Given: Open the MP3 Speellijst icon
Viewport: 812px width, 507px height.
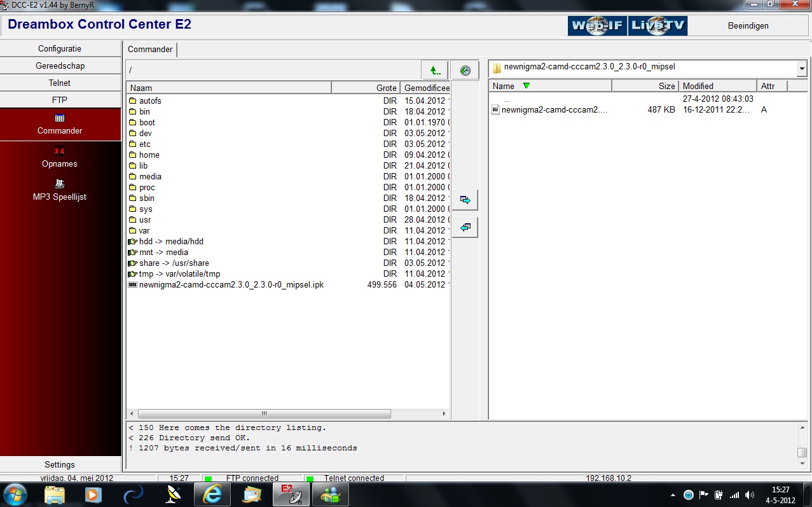Looking at the screenshot, I should 60,184.
